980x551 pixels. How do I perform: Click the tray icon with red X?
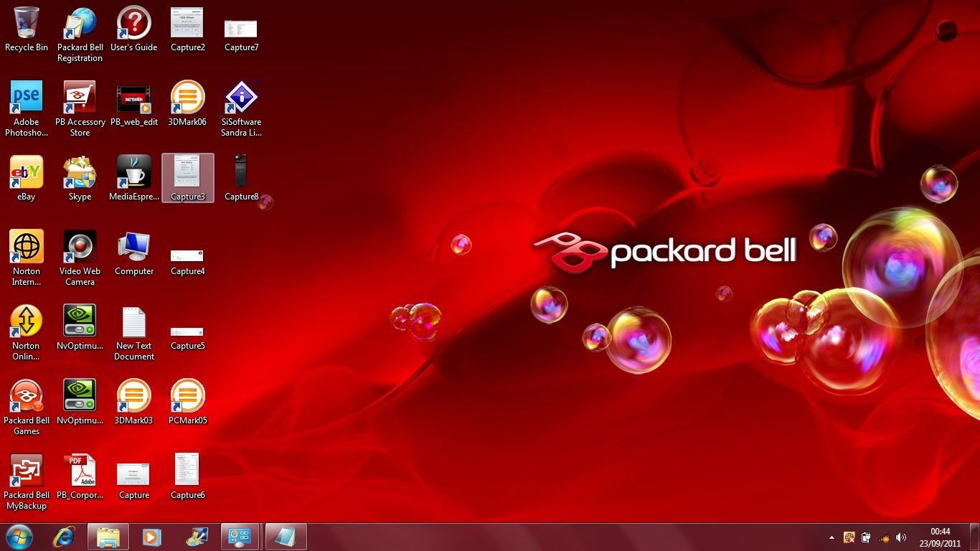[x=849, y=537]
